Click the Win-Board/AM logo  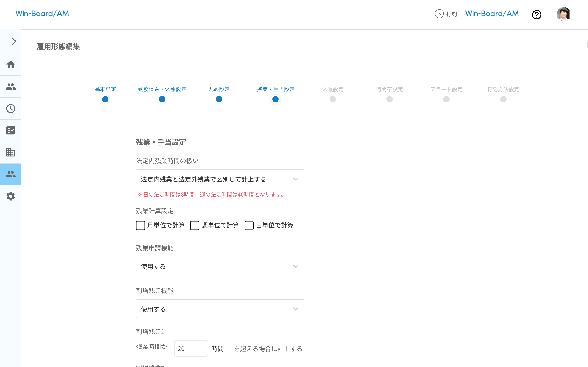pos(42,14)
